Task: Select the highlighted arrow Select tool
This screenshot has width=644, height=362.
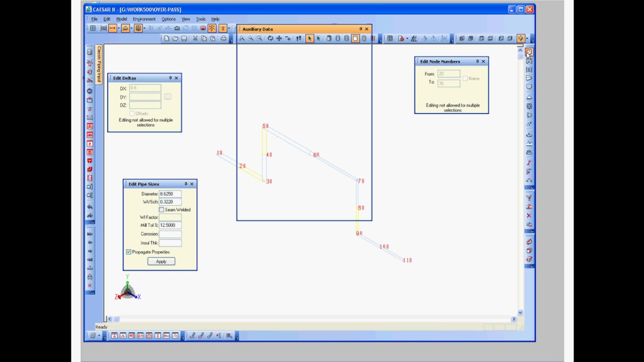Action: pos(309,39)
